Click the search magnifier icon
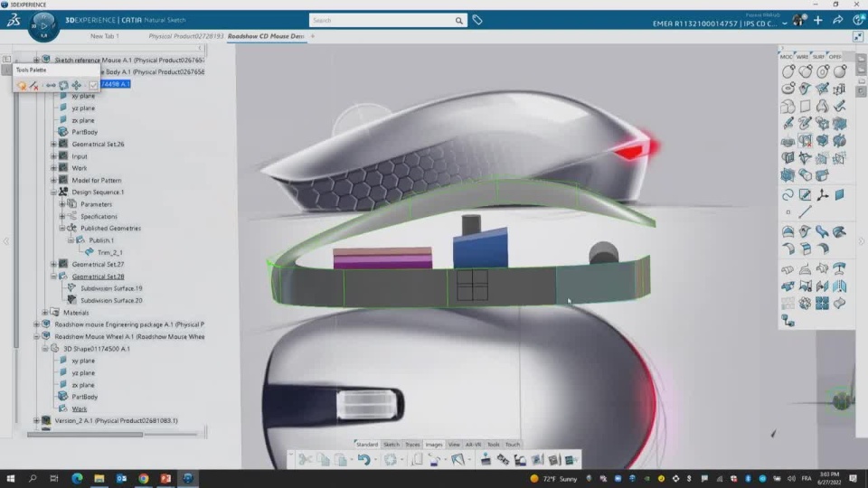This screenshot has width=868, height=488. [459, 21]
